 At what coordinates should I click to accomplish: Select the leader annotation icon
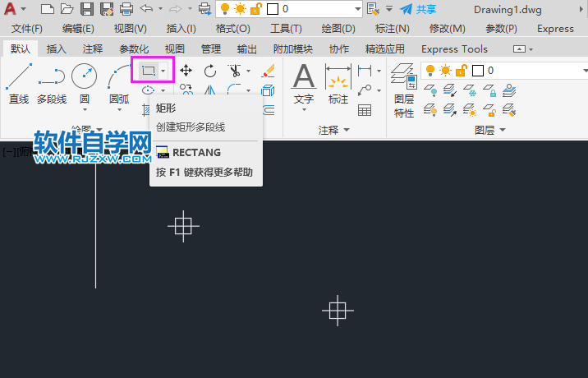point(365,90)
